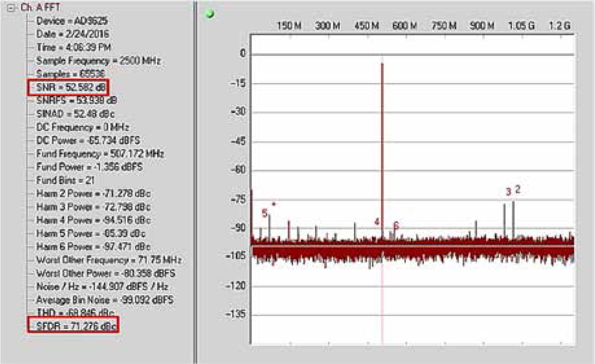Viewport: 595px width, 364px height.
Task: Select the Sample Frequency = 2500 MHz row
Action: point(98,61)
